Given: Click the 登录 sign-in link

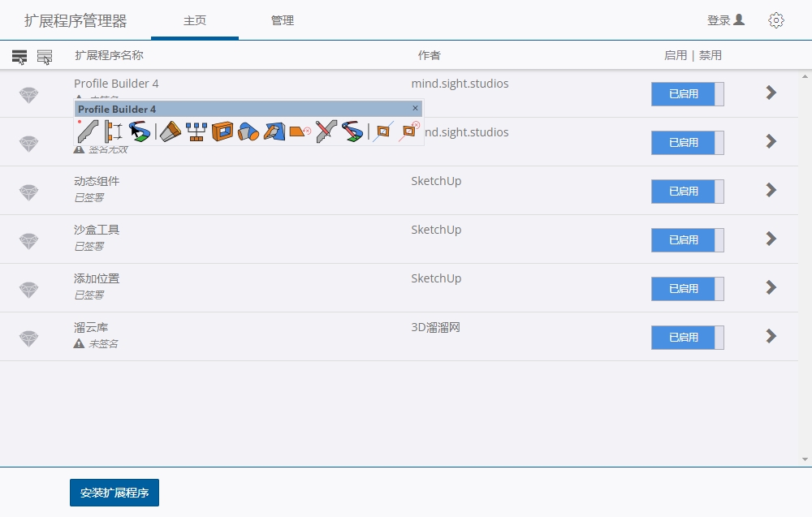Looking at the screenshot, I should point(725,20).
